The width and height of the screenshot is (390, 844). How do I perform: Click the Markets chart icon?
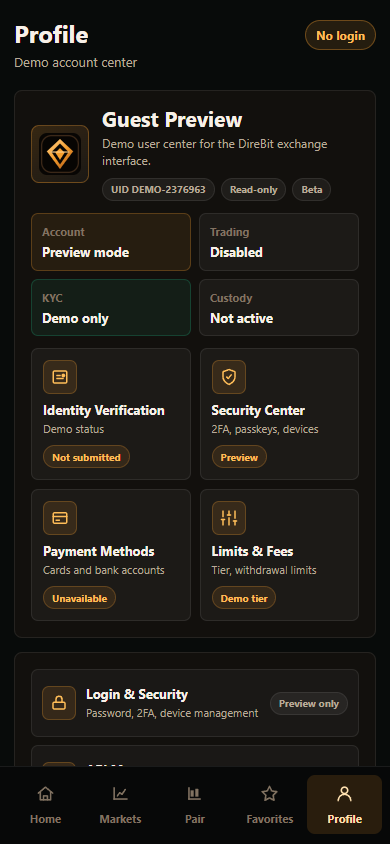tap(120, 793)
